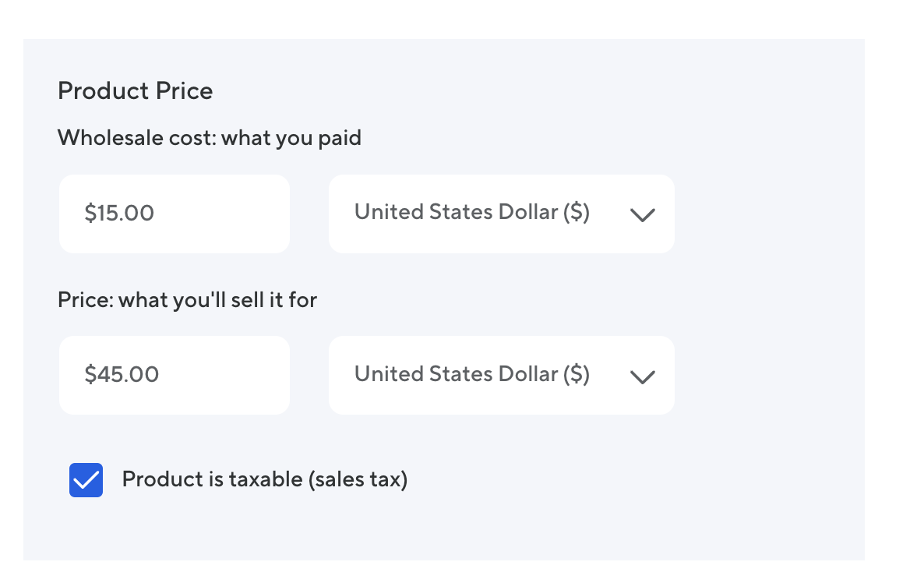The image size is (924, 583).
Task: Click the selling price field showing $45.00
Action: coord(175,376)
